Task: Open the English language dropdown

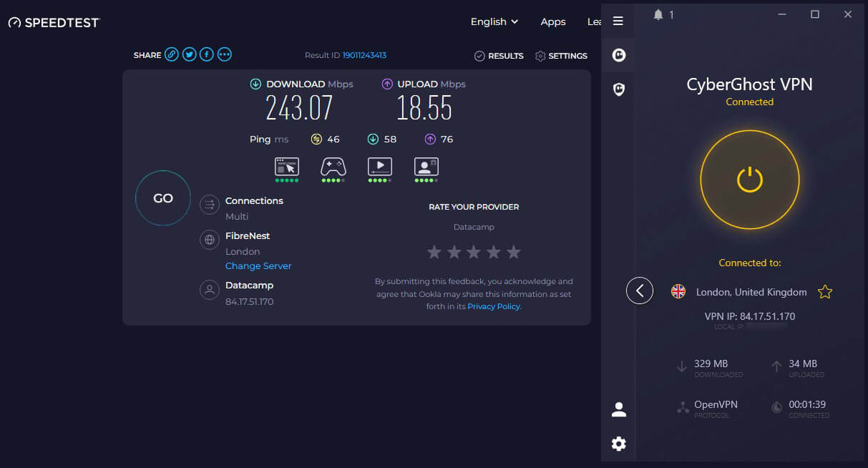Action: point(494,21)
